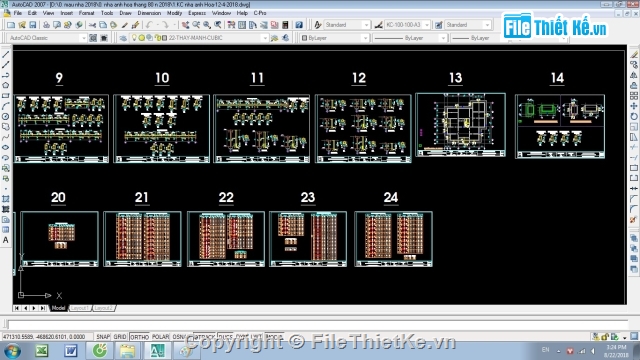
Task: Toggle POLAR tracking in status bar
Action: pos(160,337)
